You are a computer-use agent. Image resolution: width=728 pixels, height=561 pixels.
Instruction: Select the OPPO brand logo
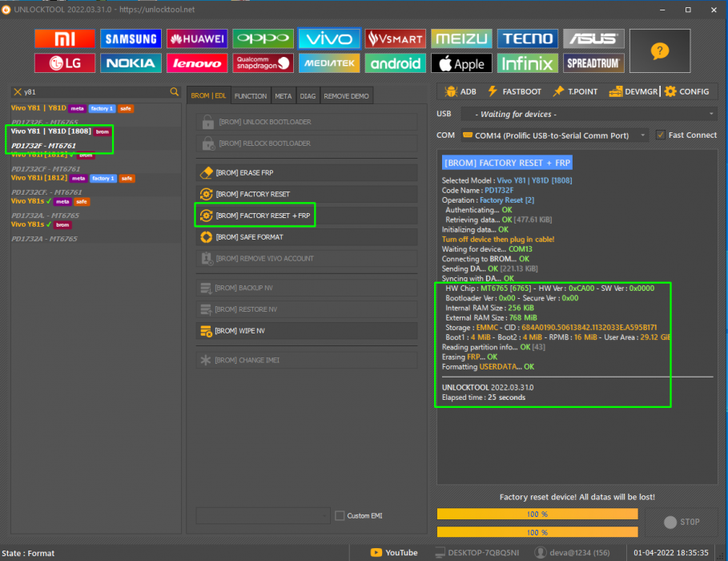[263, 38]
